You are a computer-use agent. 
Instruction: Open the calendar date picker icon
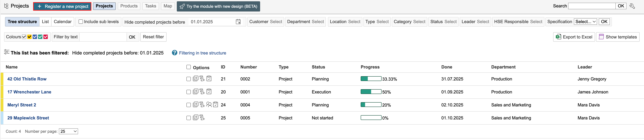(238, 22)
